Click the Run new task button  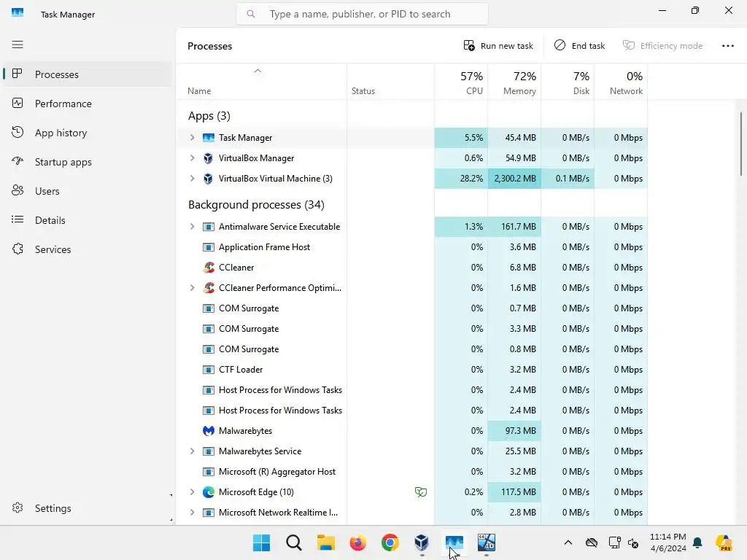pyautogui.click(x=498, y=46)
